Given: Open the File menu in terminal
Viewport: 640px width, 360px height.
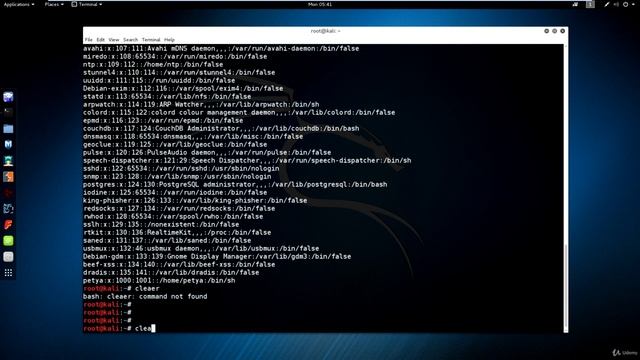Looking at the screenshot, I should [89, 40].
